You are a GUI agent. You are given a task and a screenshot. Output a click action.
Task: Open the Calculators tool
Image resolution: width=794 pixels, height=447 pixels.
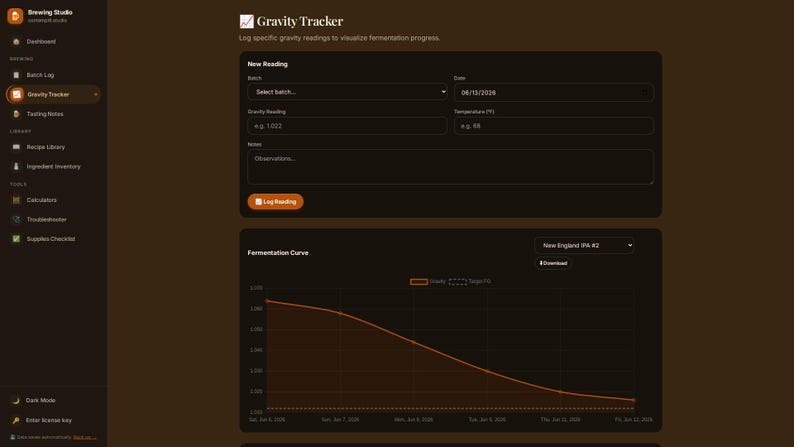tap(53, 200)
